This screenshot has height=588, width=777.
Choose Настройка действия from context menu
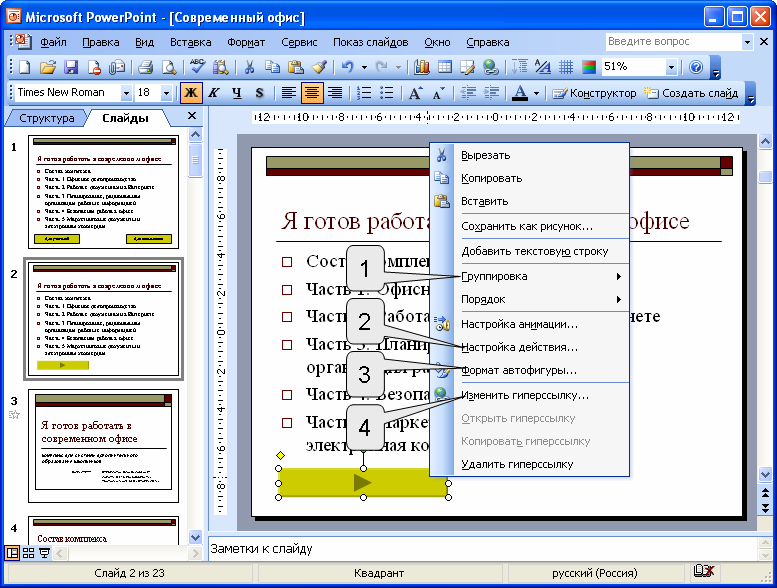click(x=530, y=347)
